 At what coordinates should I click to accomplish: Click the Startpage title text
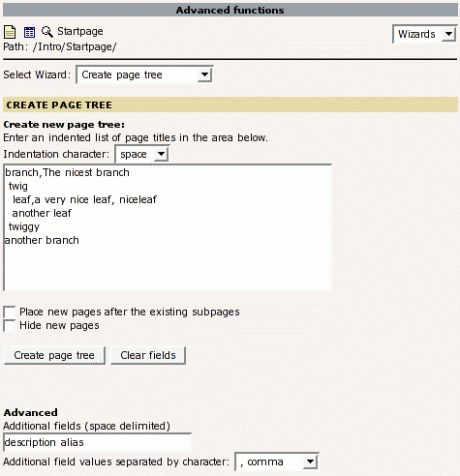click(x=80, y=31)
